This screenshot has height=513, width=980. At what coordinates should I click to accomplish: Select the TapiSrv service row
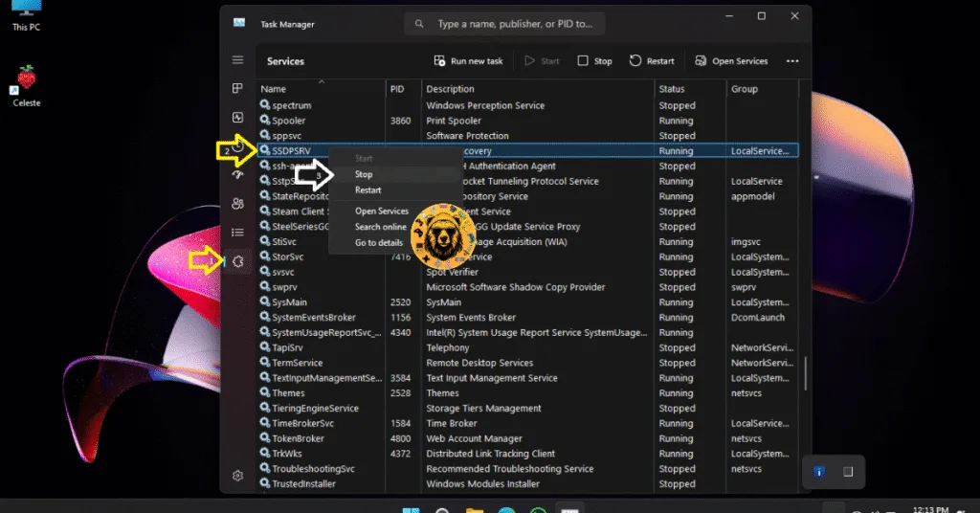point(528,347)
